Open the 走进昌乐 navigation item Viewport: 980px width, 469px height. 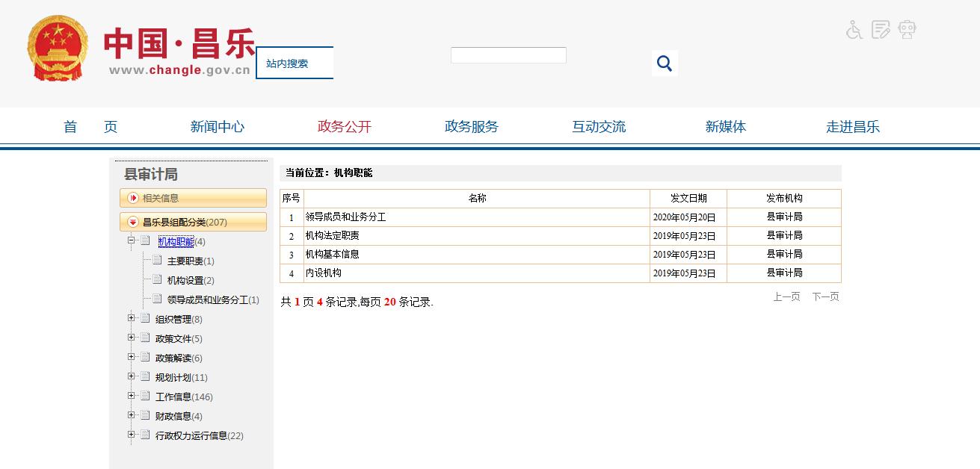coord(852,127)
